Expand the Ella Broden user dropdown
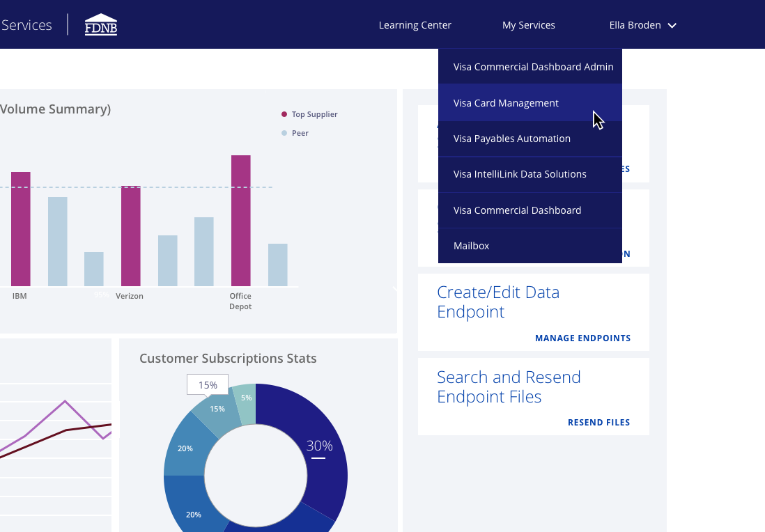The height and width of the screenshot is (532, 765). [x=642, y=25]
